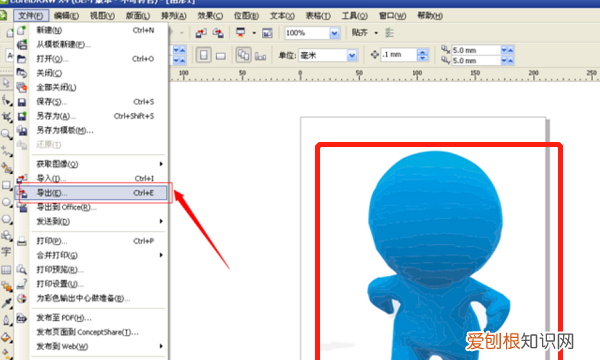Choose 导出到 Office from File menu
The width and height of the screenshot is (600, 360).
pos(92,207)
